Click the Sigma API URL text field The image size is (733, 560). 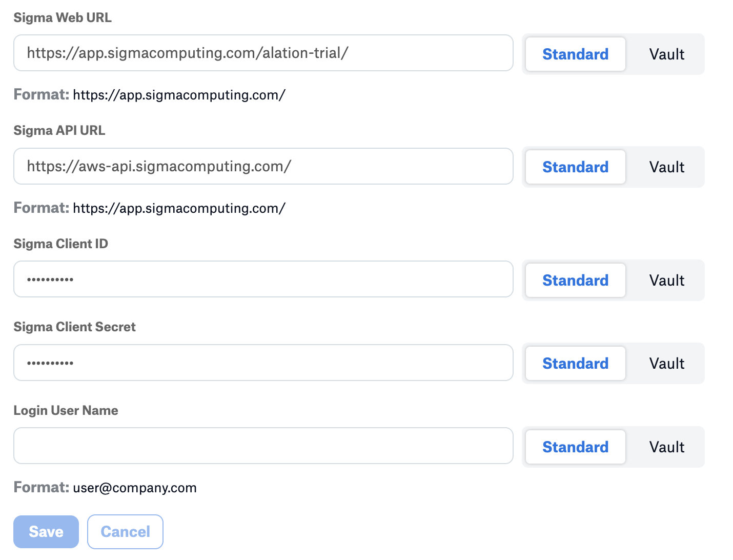263,166
